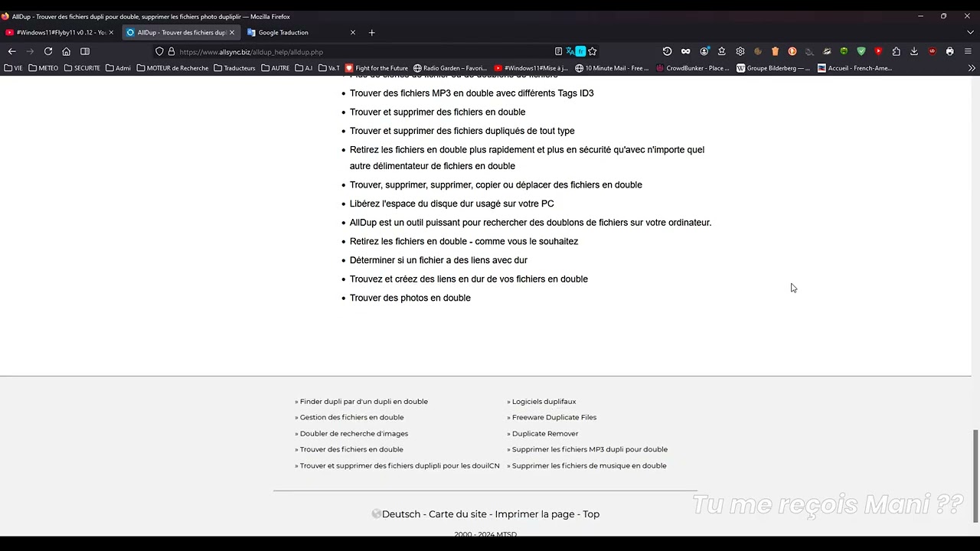Open the SECURITE bookmarks folder
The width and height of the screenshot is (980, 551).
82,68
